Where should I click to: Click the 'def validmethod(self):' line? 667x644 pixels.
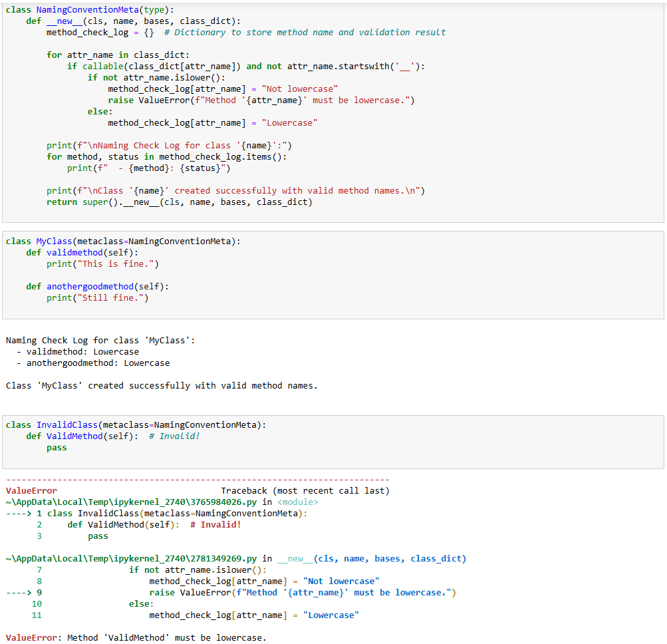[x=82, y=253]
